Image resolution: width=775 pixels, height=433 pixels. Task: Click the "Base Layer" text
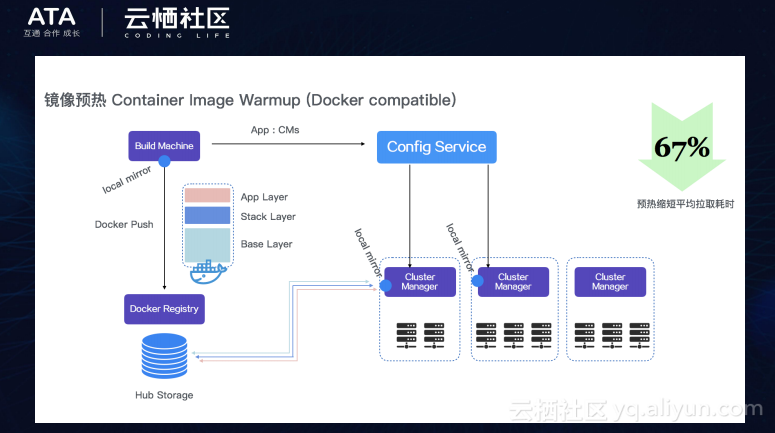[x=266, y=244]
